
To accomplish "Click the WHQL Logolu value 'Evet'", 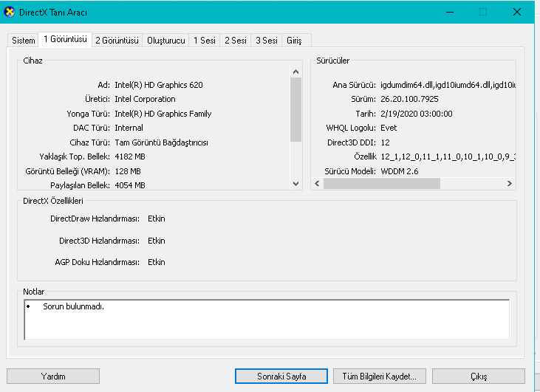I will click(389, 128).
